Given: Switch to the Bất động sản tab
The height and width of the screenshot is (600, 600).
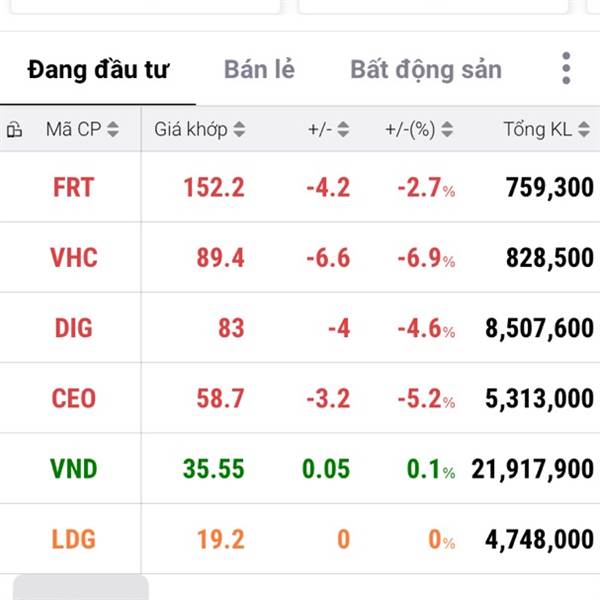Looking at the screenshot, I should click(x=426, y=70).
